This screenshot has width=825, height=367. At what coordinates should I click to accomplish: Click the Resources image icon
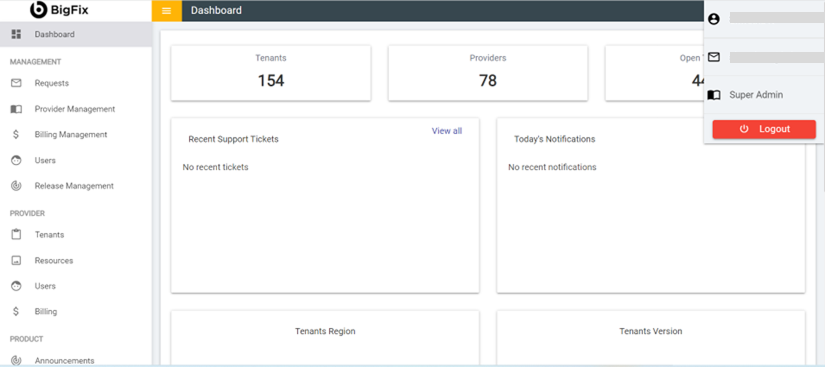[16, 260]
